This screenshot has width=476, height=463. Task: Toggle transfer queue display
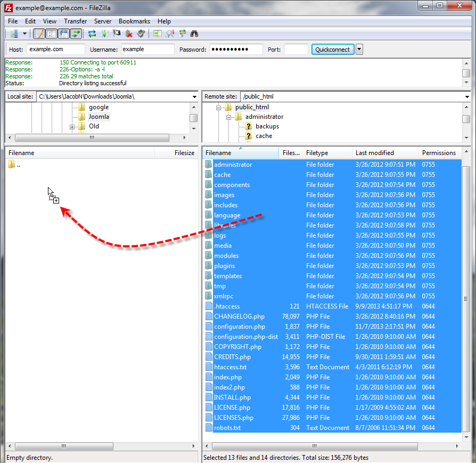tap(76, 34)
